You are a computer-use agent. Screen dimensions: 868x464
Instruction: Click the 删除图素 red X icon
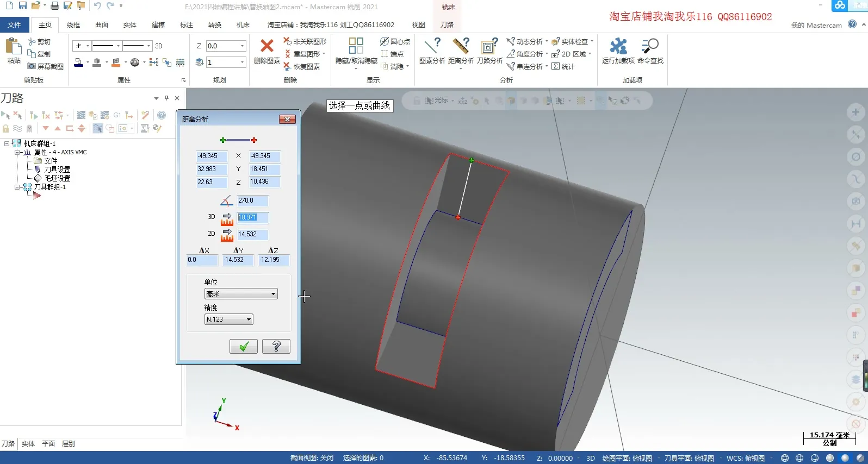point(266,47)
